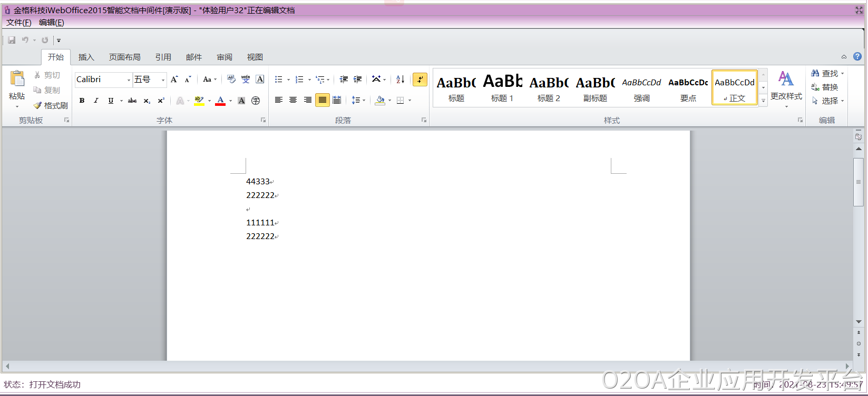
Task: Toggle show paragraph marks button
Action: (420, 80)
